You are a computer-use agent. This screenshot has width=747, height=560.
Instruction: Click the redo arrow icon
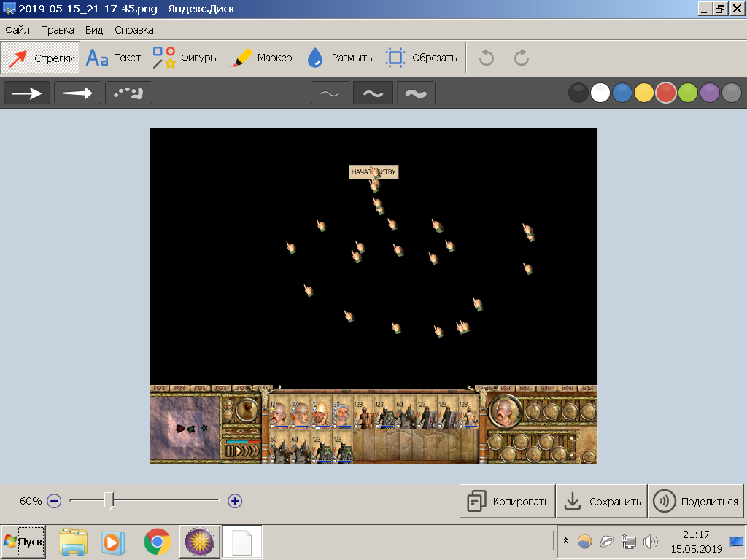(522, 58)
